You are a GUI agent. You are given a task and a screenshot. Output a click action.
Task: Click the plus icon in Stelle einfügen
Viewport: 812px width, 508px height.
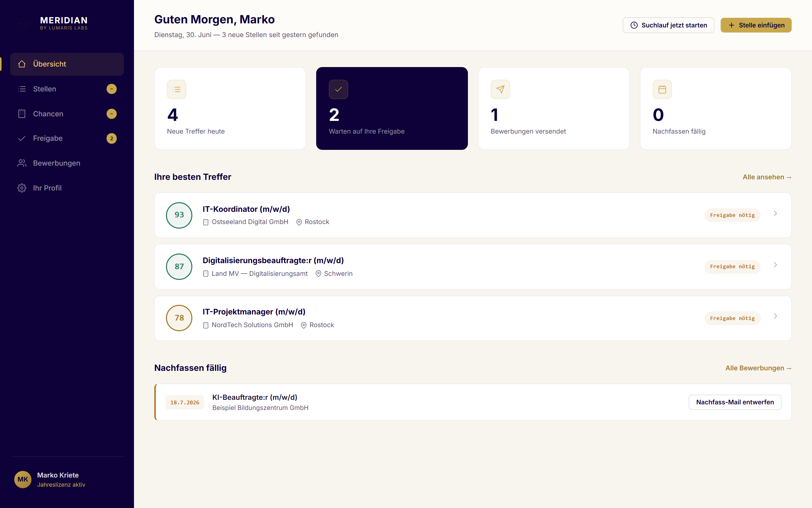(732, 25)
